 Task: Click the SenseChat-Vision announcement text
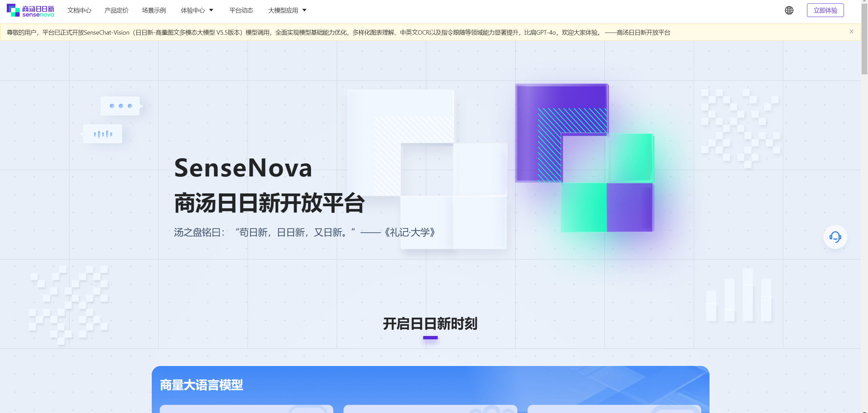point(338,32)
